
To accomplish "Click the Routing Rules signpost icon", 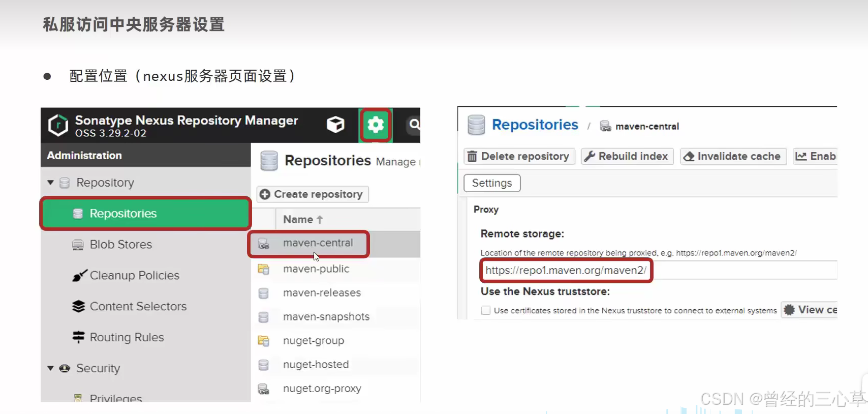I will (x=78, y=337).
